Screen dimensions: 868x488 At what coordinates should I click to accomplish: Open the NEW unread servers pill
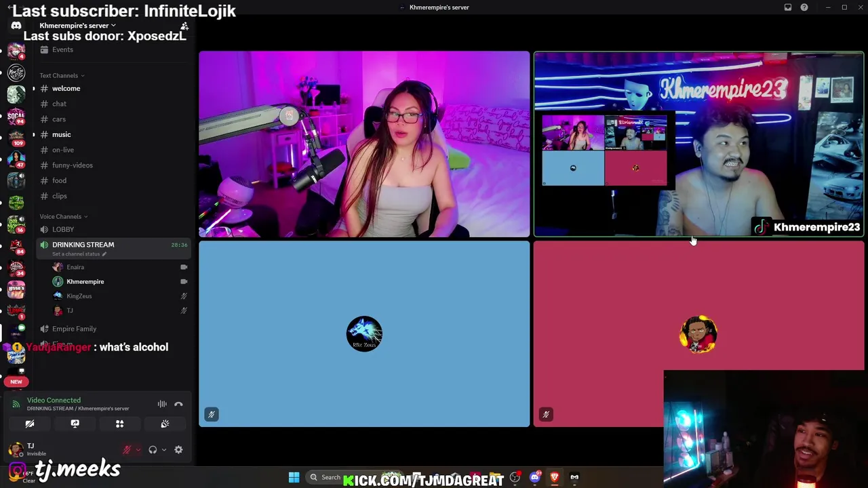coord(16,382)
